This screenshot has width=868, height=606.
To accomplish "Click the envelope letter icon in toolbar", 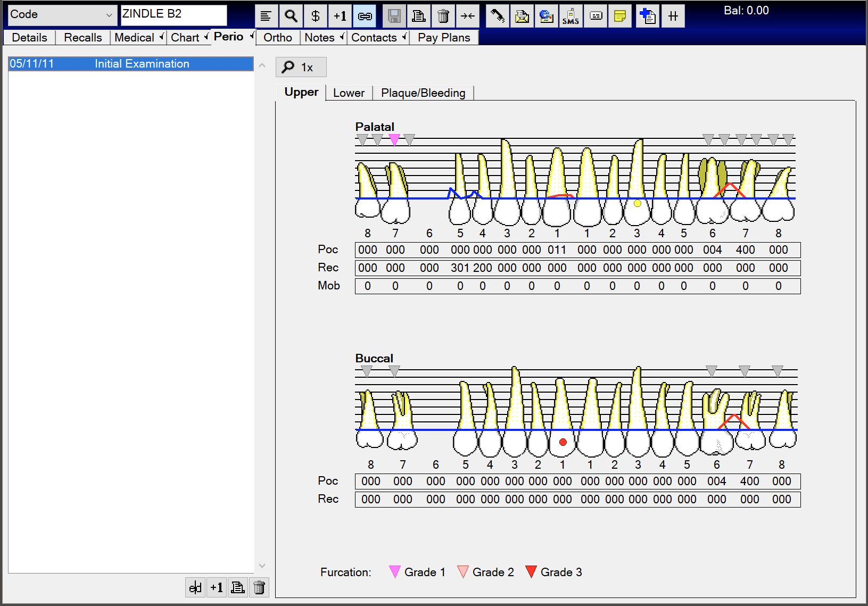I will tap(522, 16).
